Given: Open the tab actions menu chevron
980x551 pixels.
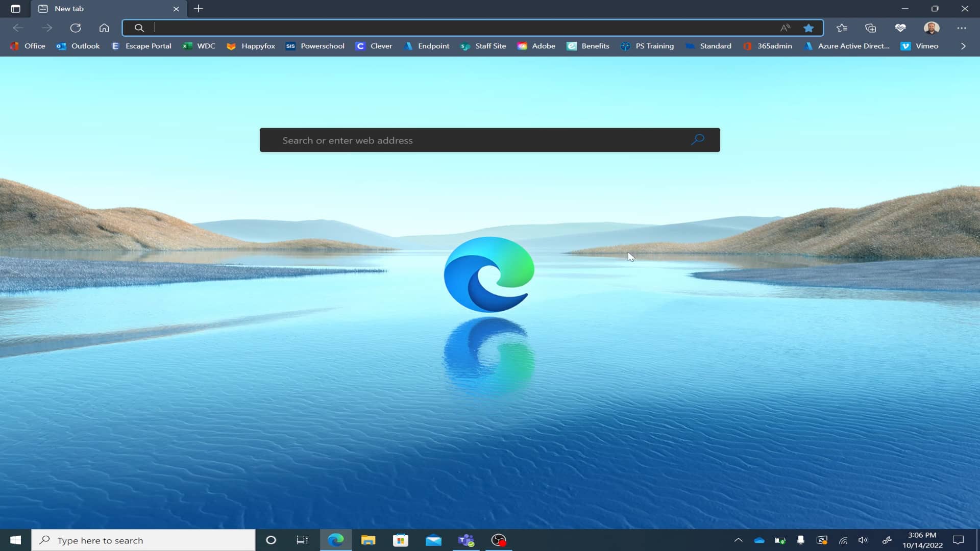Looking at the screenshot, I should (x=15, y=9).
